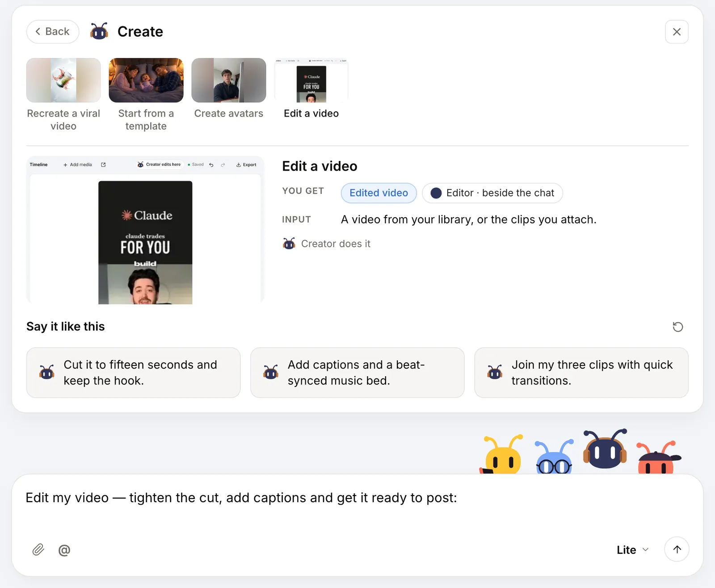Close the Create panel

point(677,32)
